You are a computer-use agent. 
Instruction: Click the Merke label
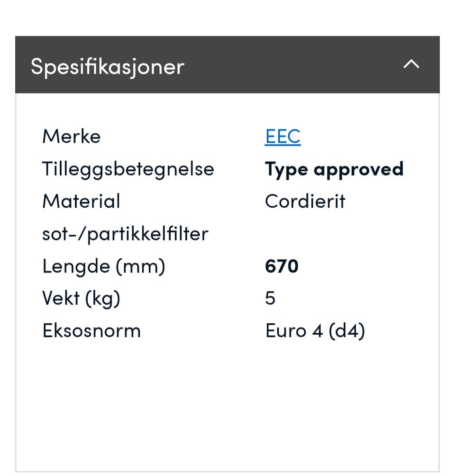(x=71, y=137)
